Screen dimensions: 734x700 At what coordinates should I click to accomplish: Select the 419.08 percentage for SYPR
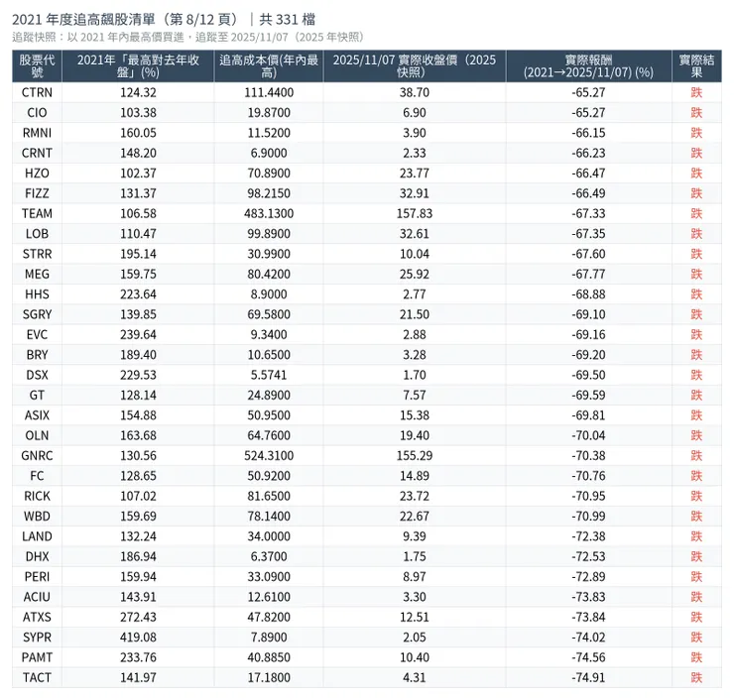pyautogui.click(x=138, y=637)
